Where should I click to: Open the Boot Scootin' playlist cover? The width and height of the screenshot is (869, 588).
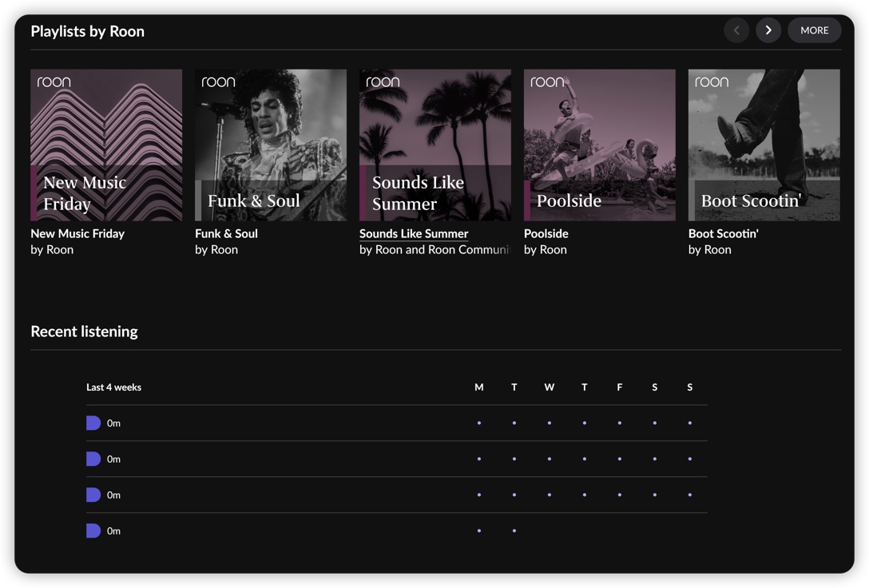(x=764, y=145)
